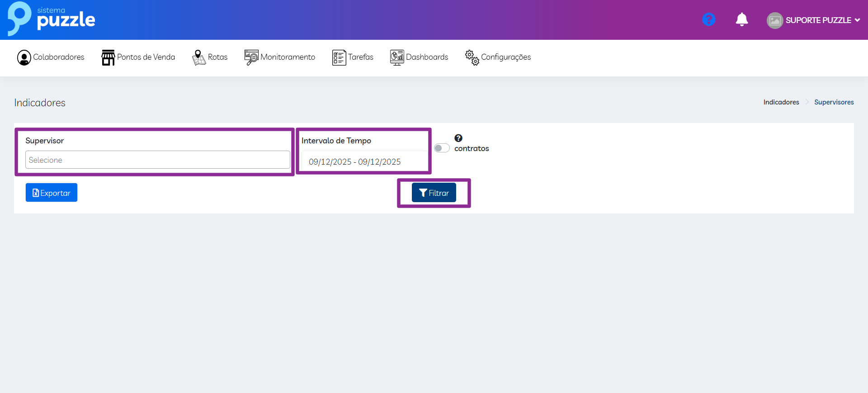Open the blue help question mark icon
Screen dimensions: 868x393
[708, 19]
